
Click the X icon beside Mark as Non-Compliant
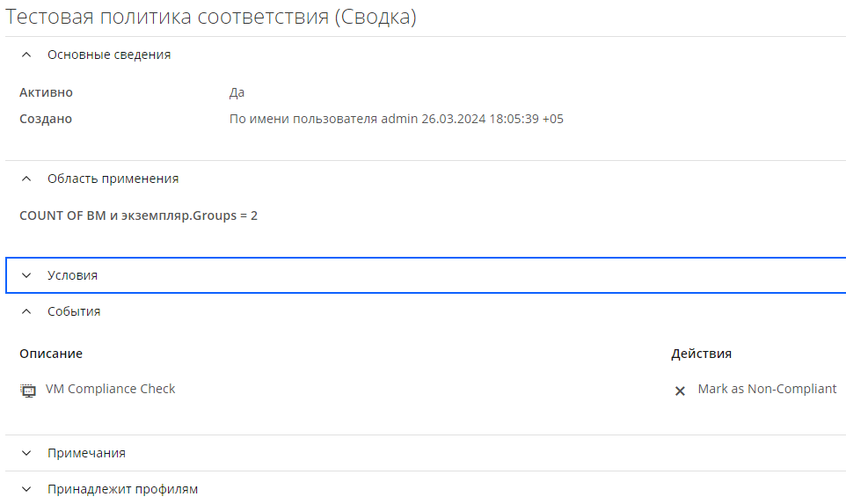680,391
